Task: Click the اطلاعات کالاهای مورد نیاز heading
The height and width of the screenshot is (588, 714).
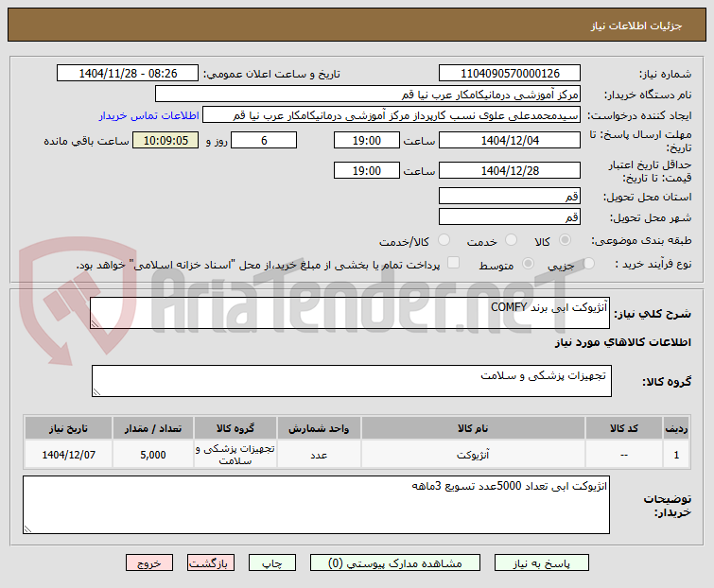Action: point(623,342)
